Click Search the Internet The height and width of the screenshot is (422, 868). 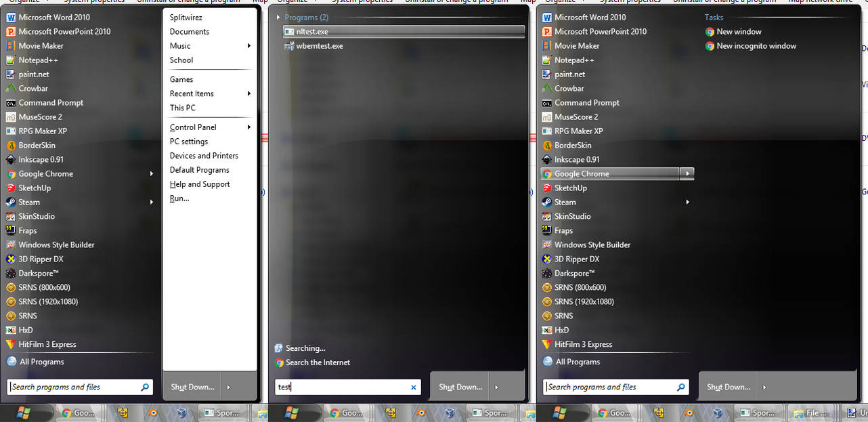click(318, 362)
